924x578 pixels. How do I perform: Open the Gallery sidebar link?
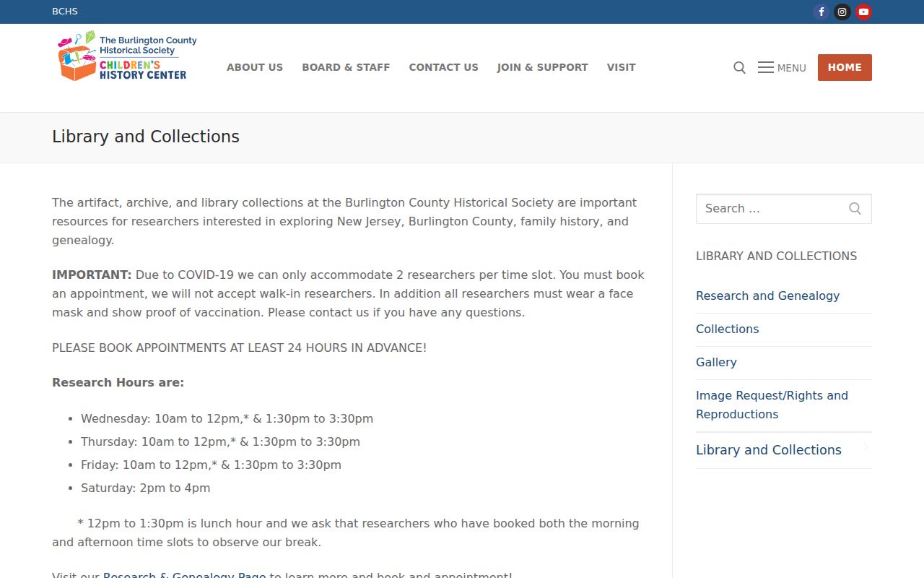[x=716, y=362]
